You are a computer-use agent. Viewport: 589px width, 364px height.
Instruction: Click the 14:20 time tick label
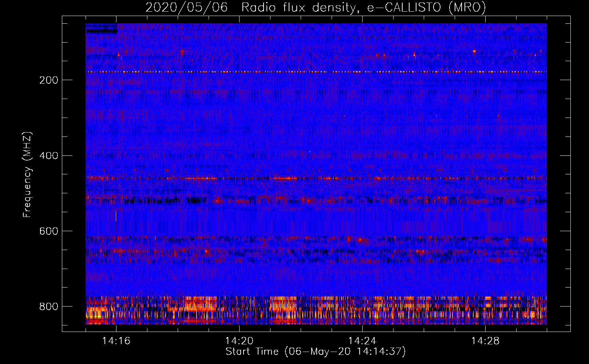[239, 341]
